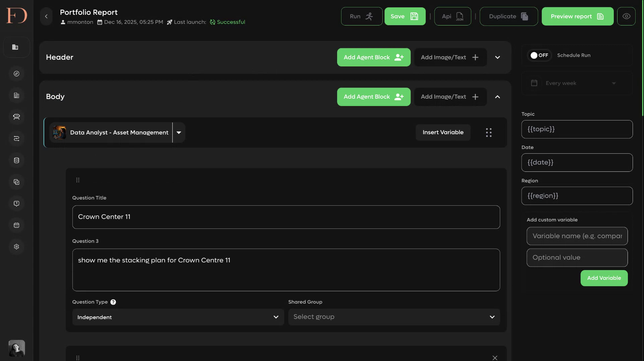Open settings gear in left sidebar
The image size is (644, 361).
click(16, 247)
